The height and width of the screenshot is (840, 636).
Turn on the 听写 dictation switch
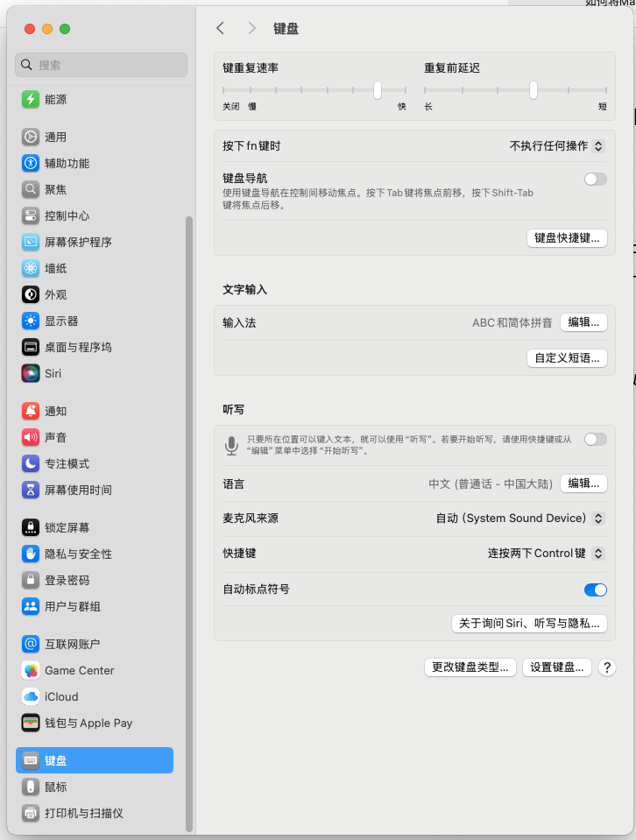coord(595,439)
